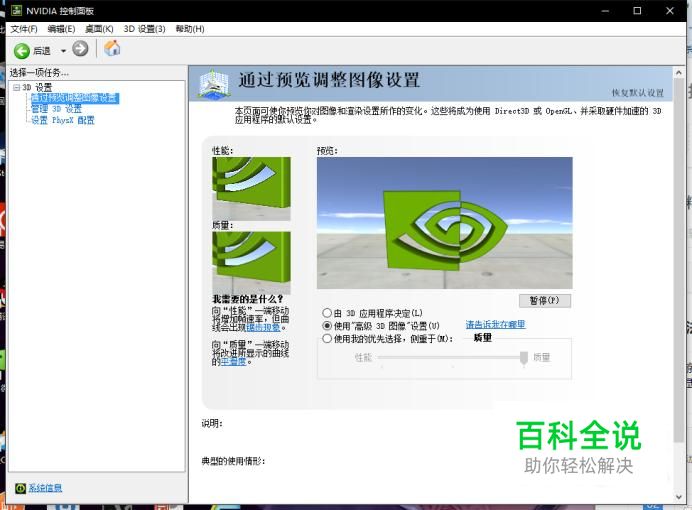This screenshot has height=510, width=692.
Task: Click the 锯齿现象 hyperlink in help text
Action: 263,327
